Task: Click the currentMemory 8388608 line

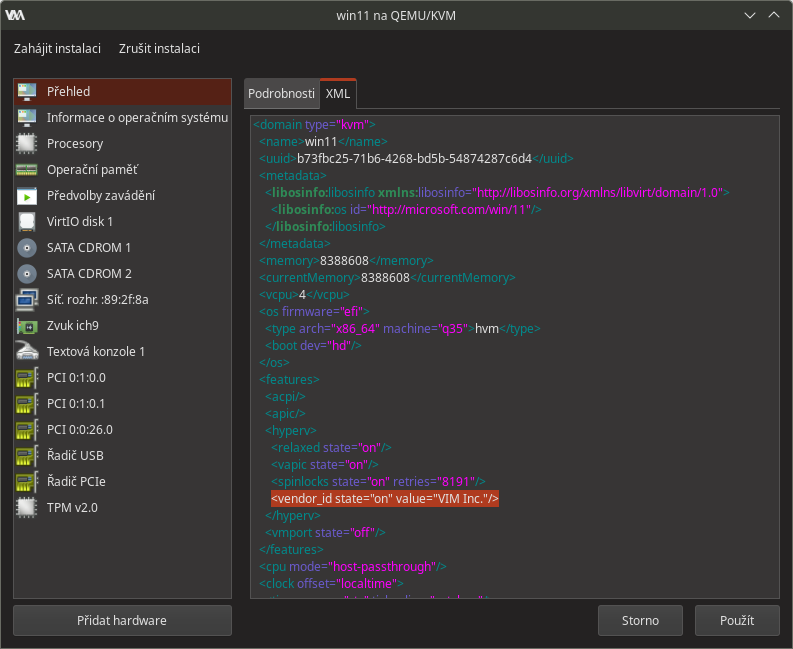Action: [387, 278]
